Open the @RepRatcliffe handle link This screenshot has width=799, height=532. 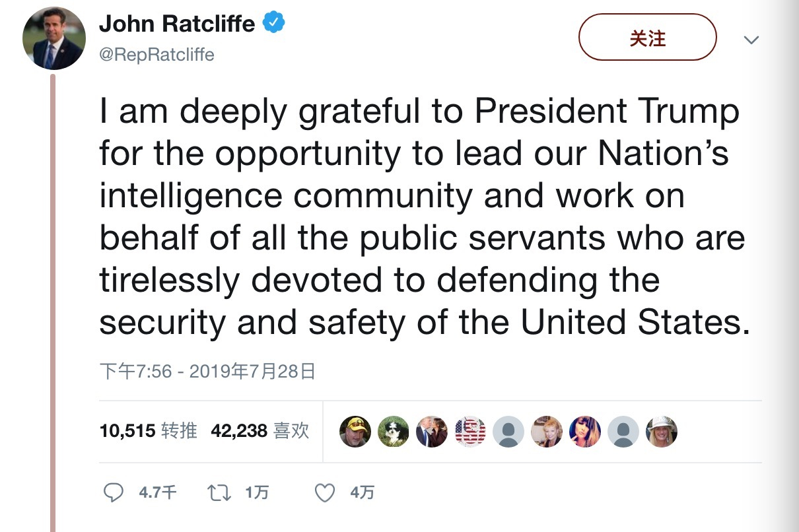156,55
